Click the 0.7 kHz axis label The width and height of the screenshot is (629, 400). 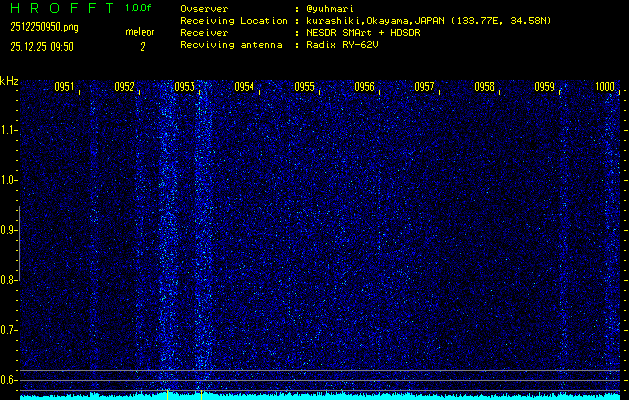[x=8, y=330]
